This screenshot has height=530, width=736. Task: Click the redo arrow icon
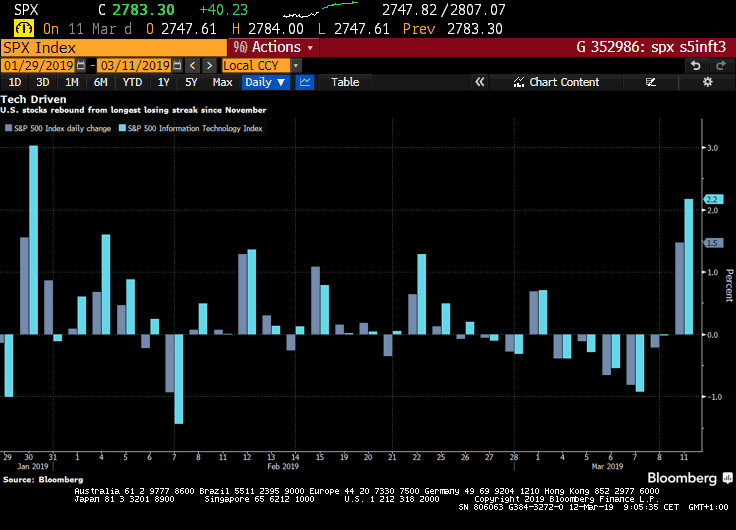pos(721,65)
